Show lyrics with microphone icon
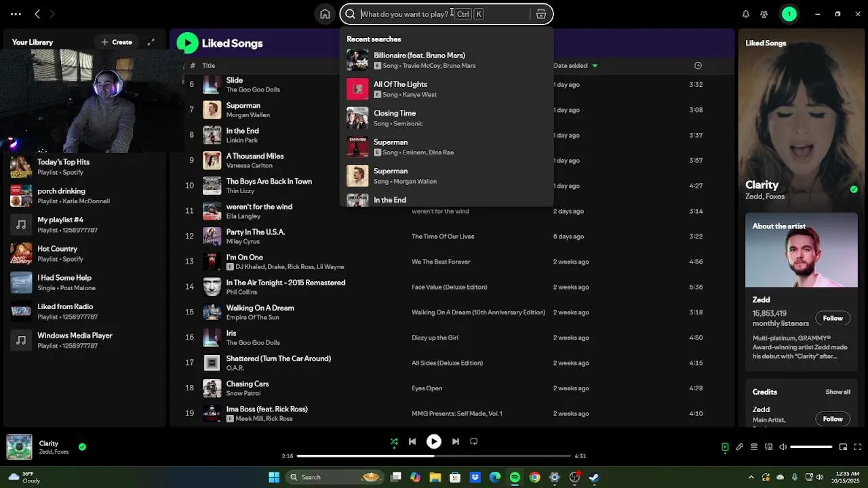Image resolution: width=868 pixels, height=488 pixels. click(x=739, y=447)
